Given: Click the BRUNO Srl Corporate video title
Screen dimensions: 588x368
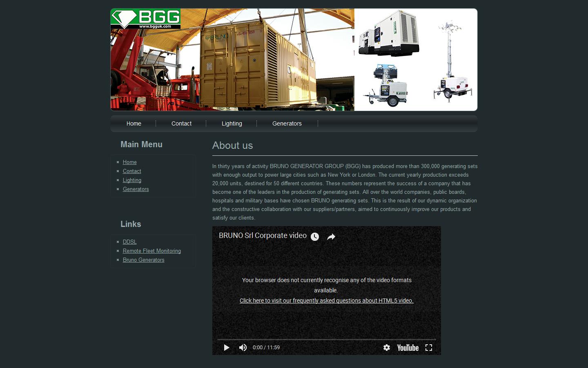Looking at the screenshot, I should [x=262, y=236].
